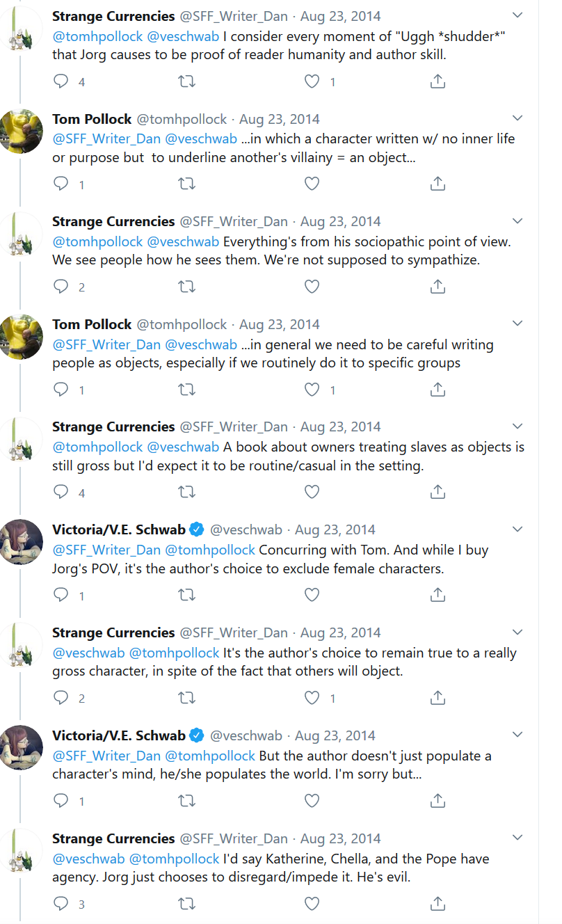Share the "Everything's from his sociopathic" tweet
The image size is (562, 924).
point(437,286)
